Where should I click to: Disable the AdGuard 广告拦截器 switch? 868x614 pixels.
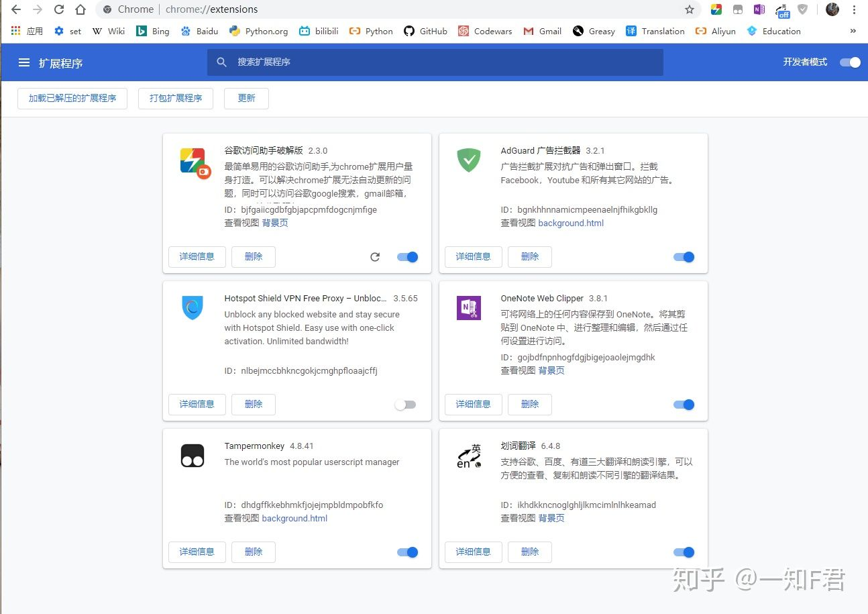(x=684, y=257)
